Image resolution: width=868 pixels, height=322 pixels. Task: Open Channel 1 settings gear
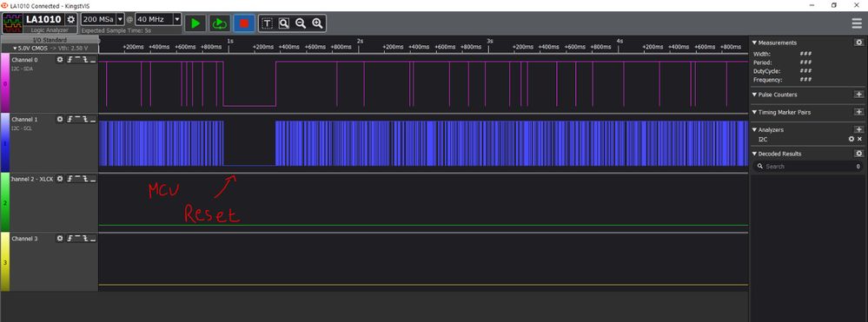pos(60,119)
